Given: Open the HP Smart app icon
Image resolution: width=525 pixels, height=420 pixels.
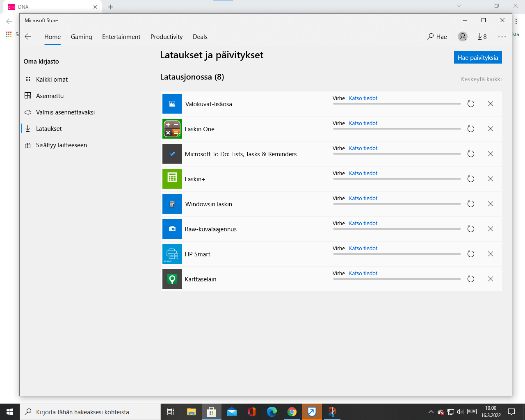Looking at the screenshot, I should pyautogui.click(x=172, y=254).
